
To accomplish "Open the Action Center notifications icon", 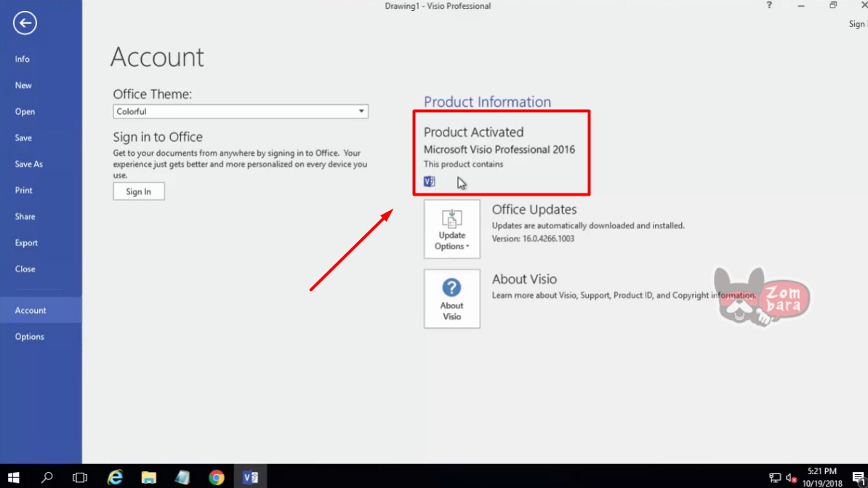I will pyautogui.click(x=859, y=478).
